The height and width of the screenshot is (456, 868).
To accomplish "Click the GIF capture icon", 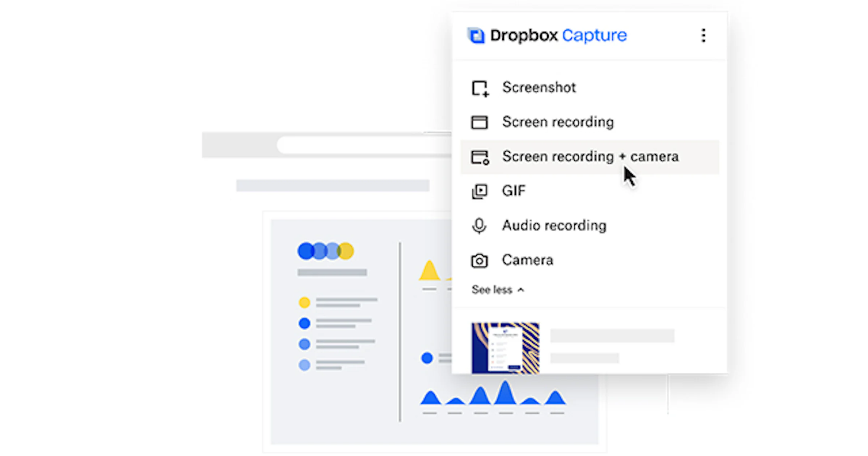I will [x=480, y=191].
